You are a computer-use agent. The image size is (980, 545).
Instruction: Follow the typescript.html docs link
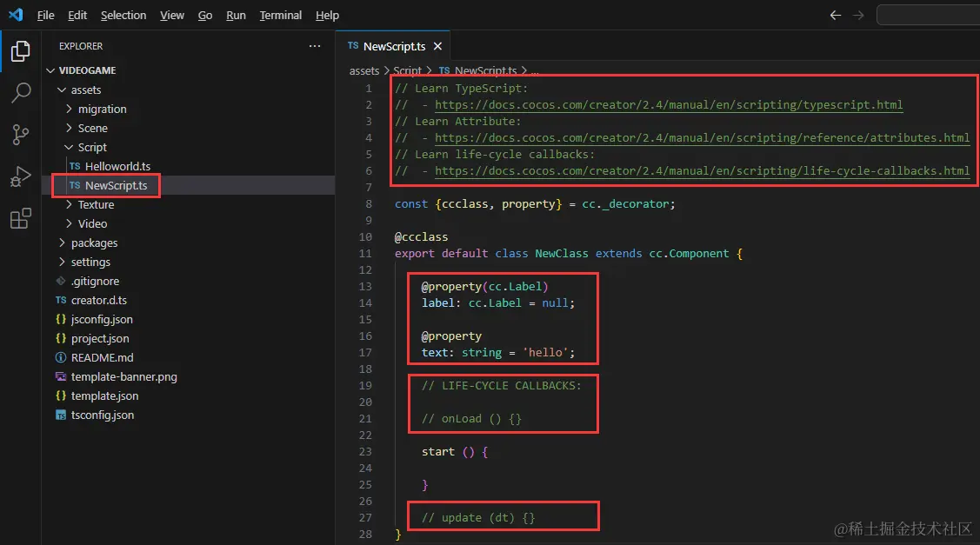coord(669,105)
